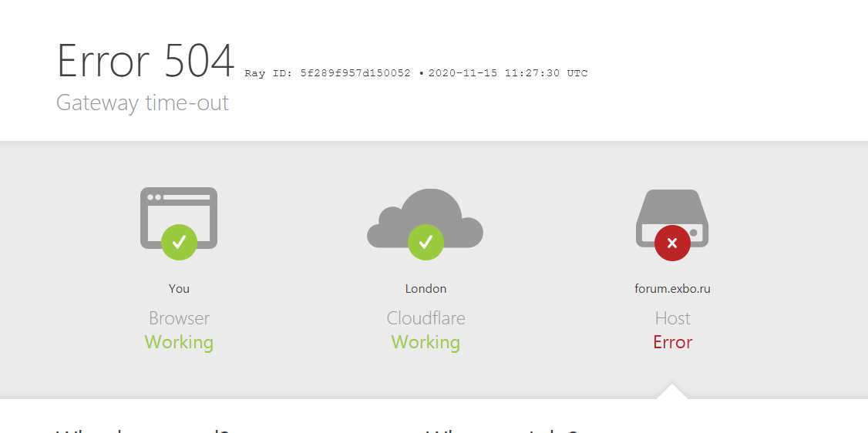The image size is (868, 433).
Task: Click the Browser label text
Action: tap(179, 318)
